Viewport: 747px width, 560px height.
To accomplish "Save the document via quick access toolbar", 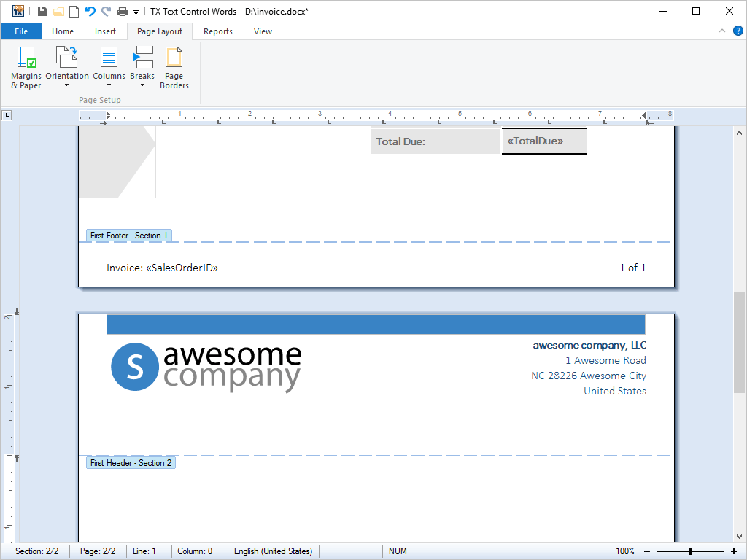I will 42,11.
